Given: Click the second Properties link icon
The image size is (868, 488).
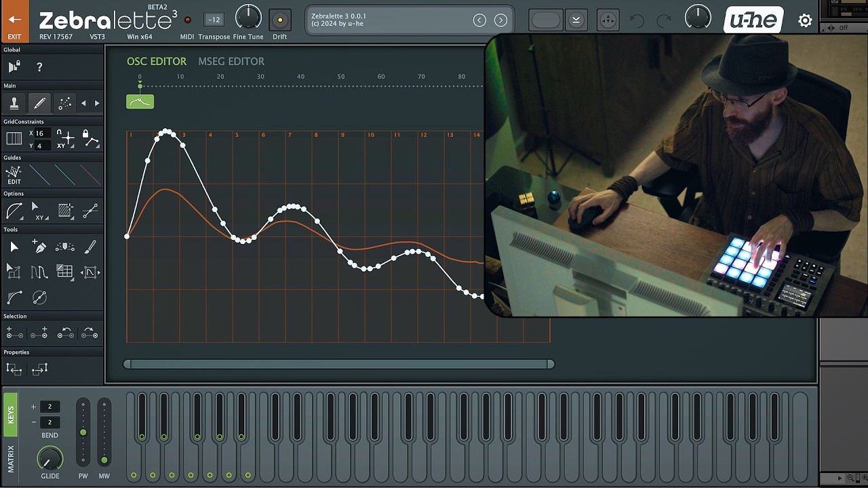Looking at the screenshot, I should coord(39,369).
